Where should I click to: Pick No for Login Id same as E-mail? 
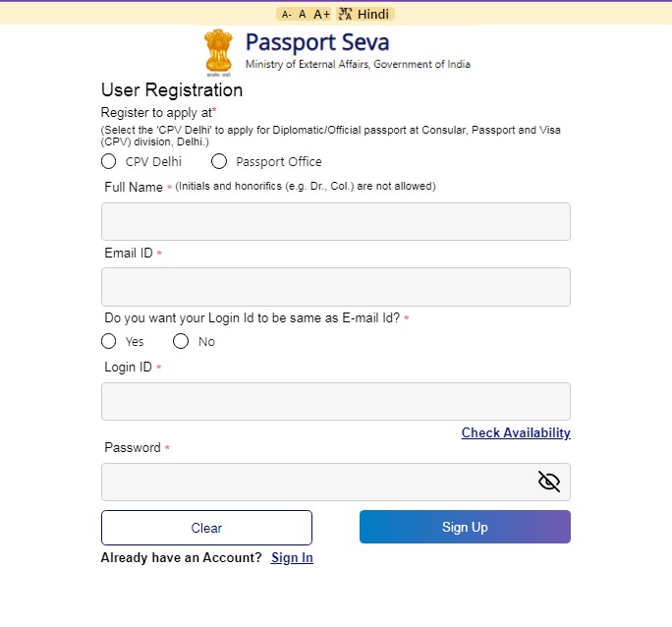coord(181,341)
